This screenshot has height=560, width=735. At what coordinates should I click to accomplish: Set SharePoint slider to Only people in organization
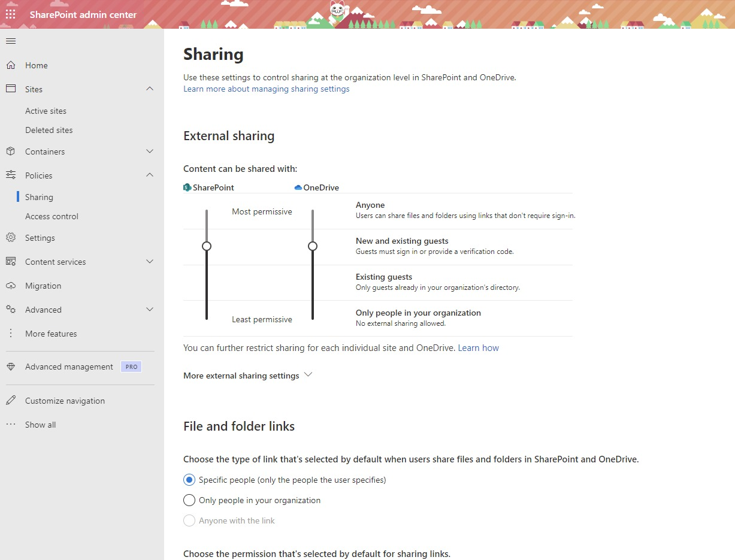point(207,318)
